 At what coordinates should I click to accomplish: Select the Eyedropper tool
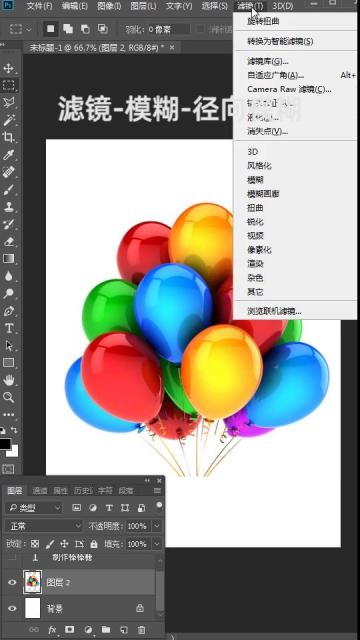click(9, 155)
